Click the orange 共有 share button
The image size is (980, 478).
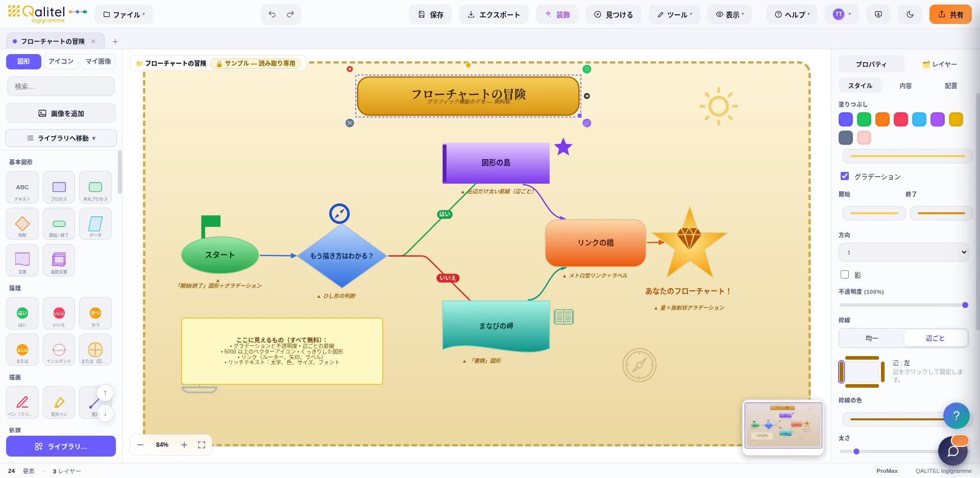[950, 14]
